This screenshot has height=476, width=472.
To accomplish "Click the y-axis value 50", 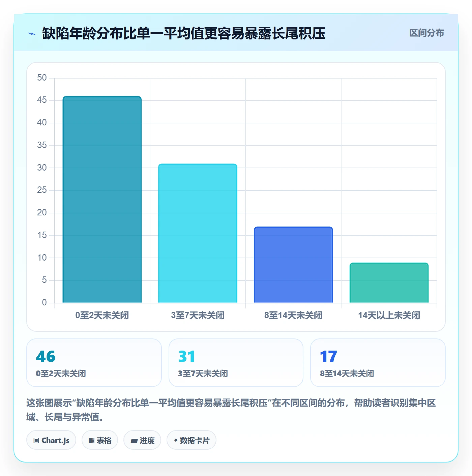I will [42, 78].
